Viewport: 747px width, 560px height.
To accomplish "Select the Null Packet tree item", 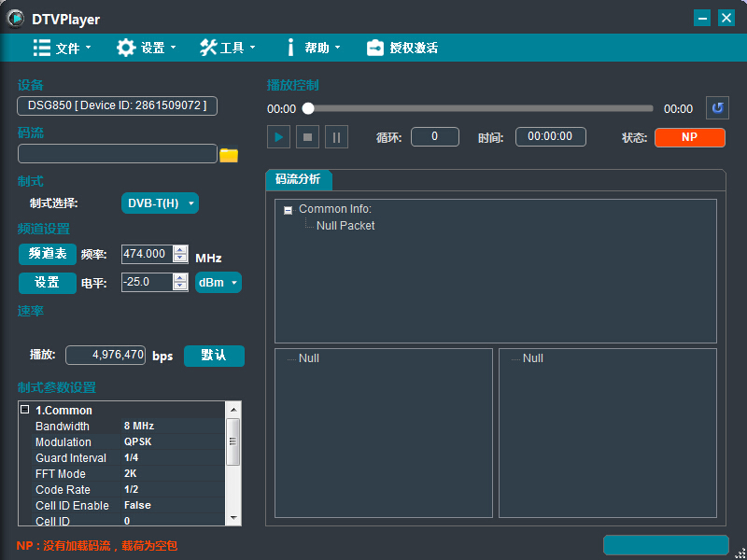I will tap(345, 226).
